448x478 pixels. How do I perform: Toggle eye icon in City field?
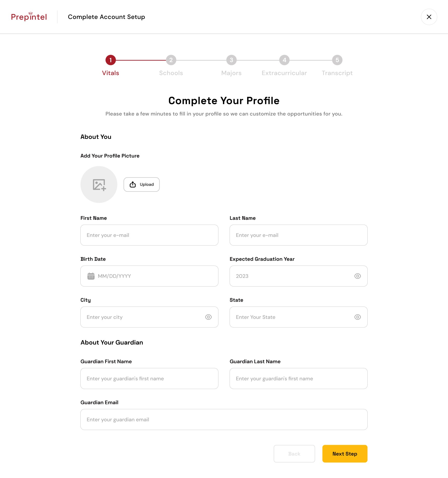click(x=208, y=317)
